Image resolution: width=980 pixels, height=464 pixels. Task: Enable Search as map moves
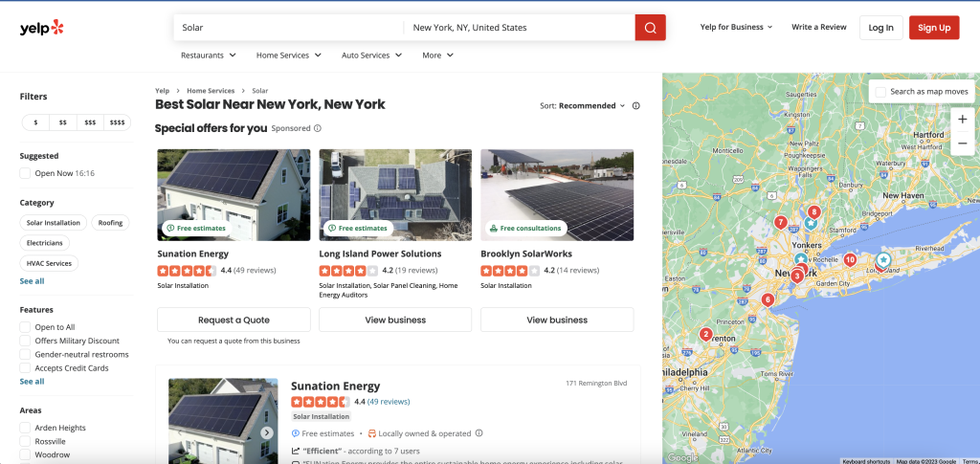point(880,92)
